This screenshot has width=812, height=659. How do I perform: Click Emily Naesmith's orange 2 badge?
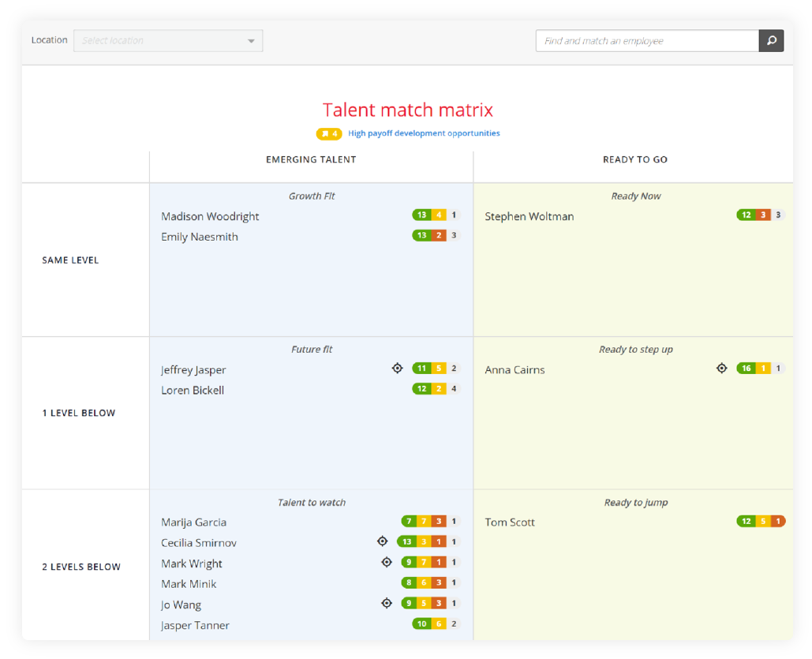[x=439, y=235]
